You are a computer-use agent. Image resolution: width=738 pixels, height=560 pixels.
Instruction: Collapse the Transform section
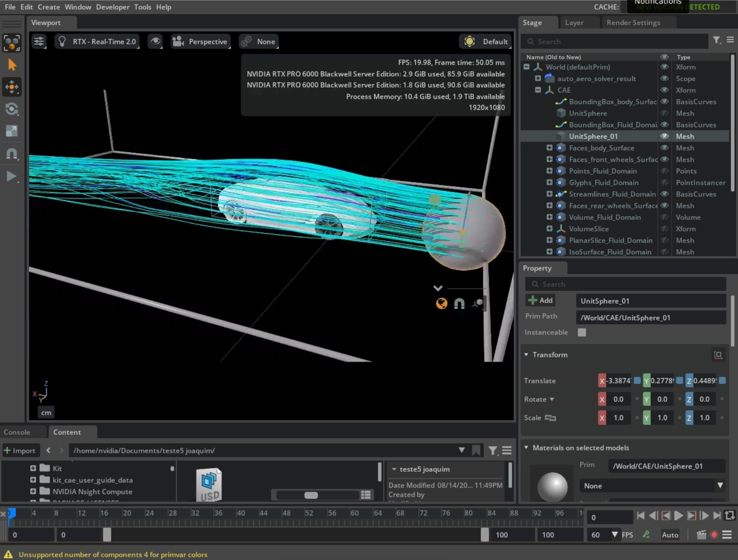(x=526, y=354)
